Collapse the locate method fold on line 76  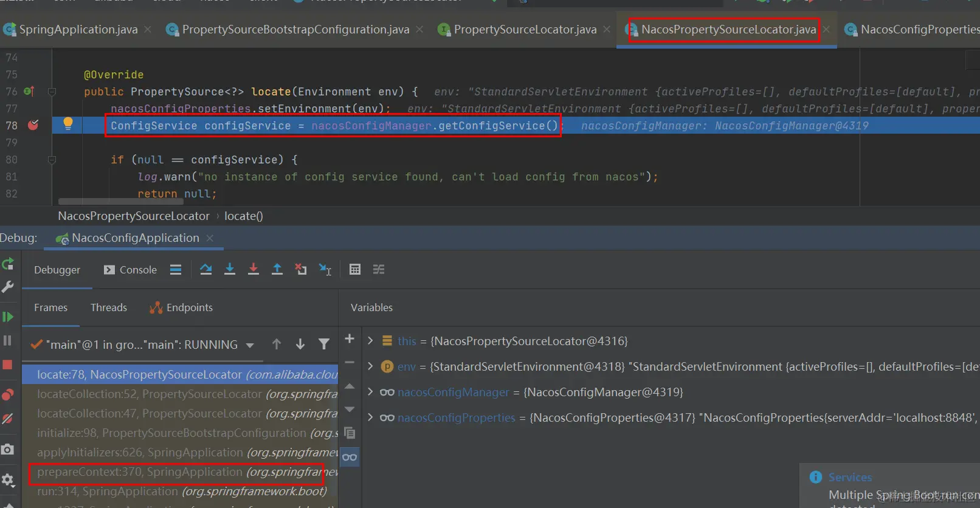pyautogui.click(x=52, y=92)
